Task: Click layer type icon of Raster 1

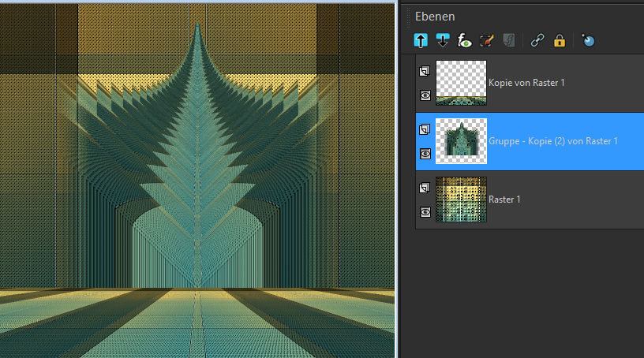Action: 425,188
